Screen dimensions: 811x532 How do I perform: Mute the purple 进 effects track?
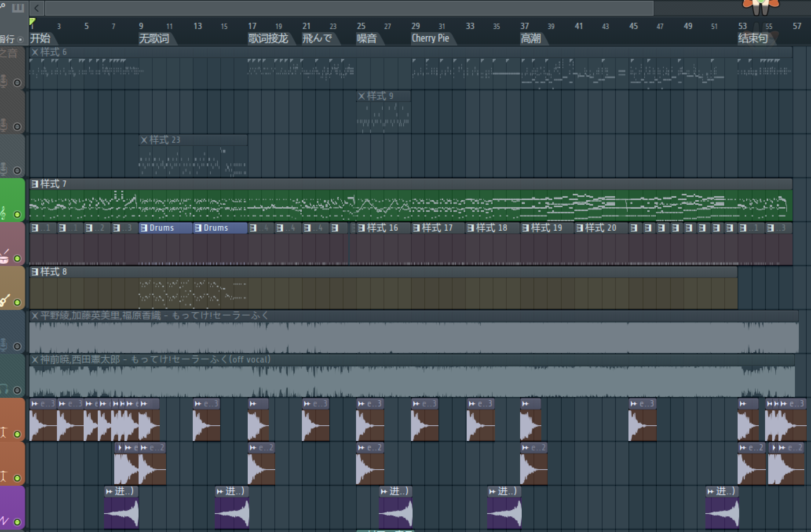point(17,522)
